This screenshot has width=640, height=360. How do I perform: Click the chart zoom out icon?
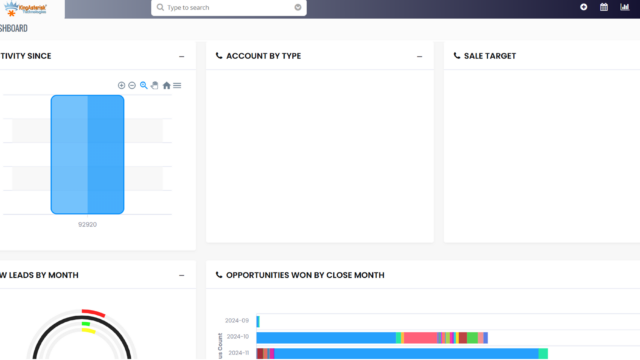tap(132, 85)
